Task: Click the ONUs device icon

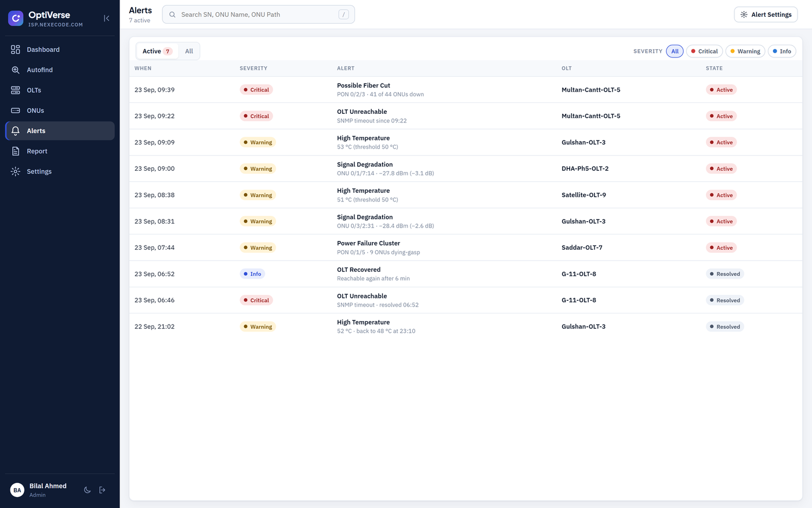Action: pos(16,110)
